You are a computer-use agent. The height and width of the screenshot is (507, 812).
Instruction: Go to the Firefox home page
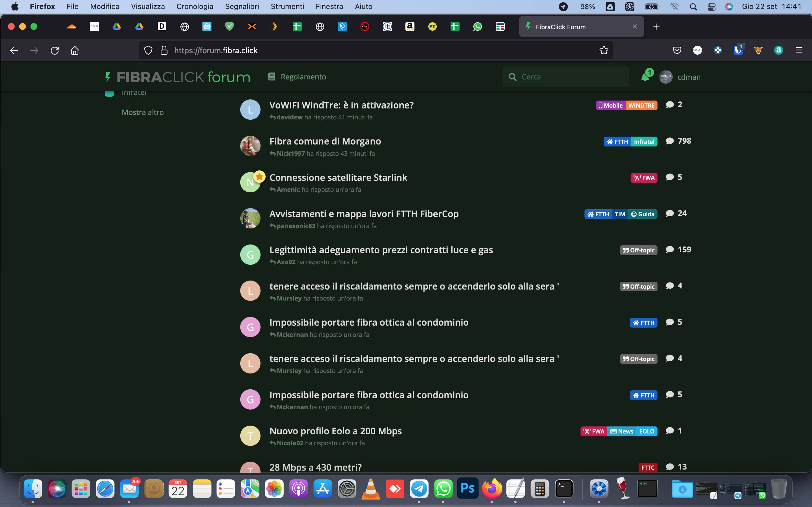[74, 50]
